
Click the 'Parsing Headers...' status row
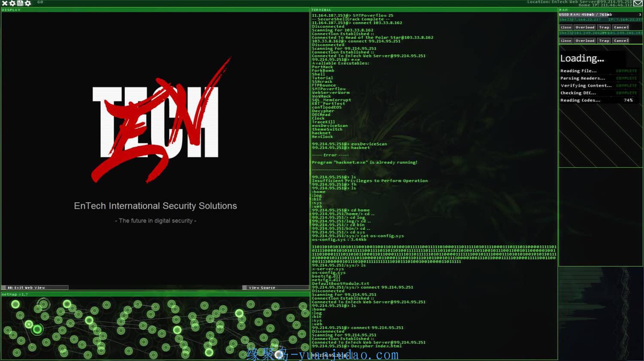[598, 78]
